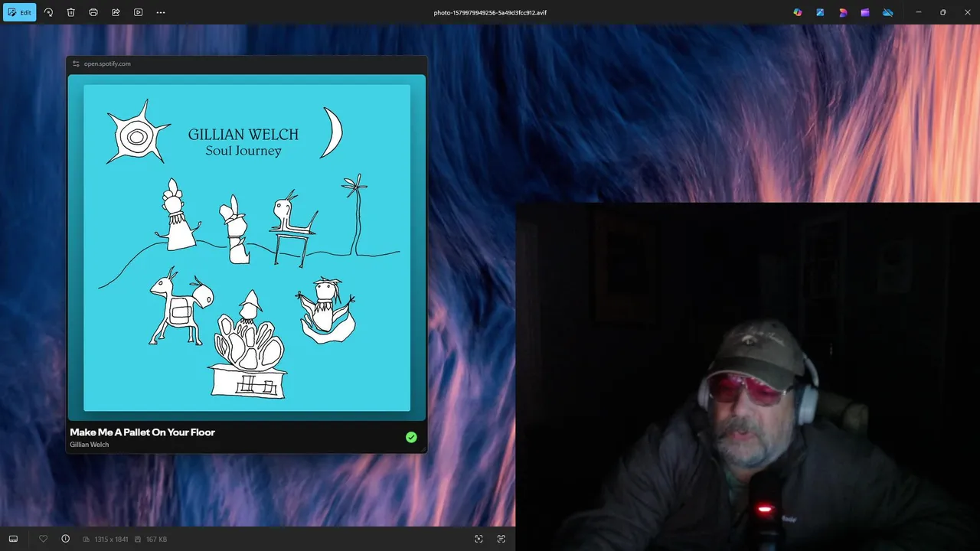Click the scan text icon in bottom bar

coord(501,539)
